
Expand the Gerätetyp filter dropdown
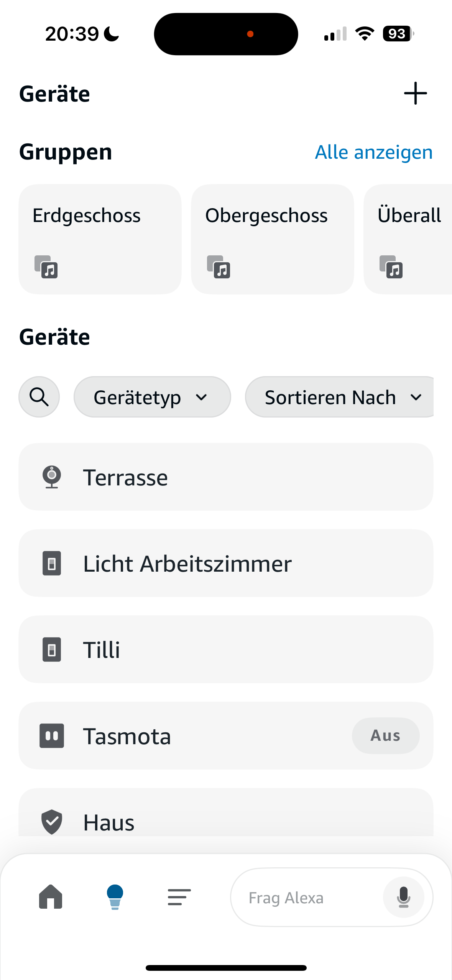tap(152, 397)
